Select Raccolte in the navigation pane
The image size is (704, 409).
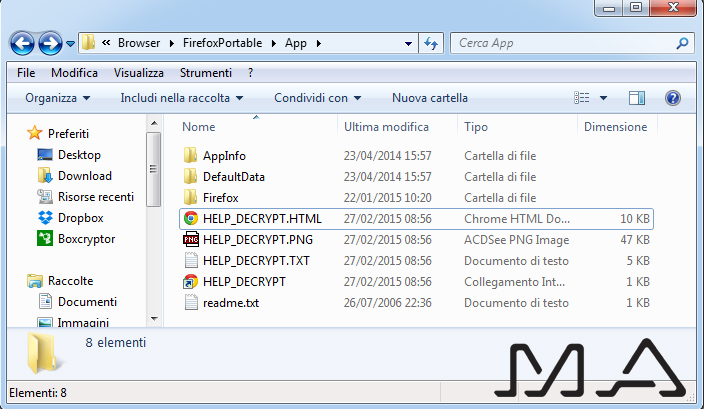pyautogui.click(x=70, y=281)
